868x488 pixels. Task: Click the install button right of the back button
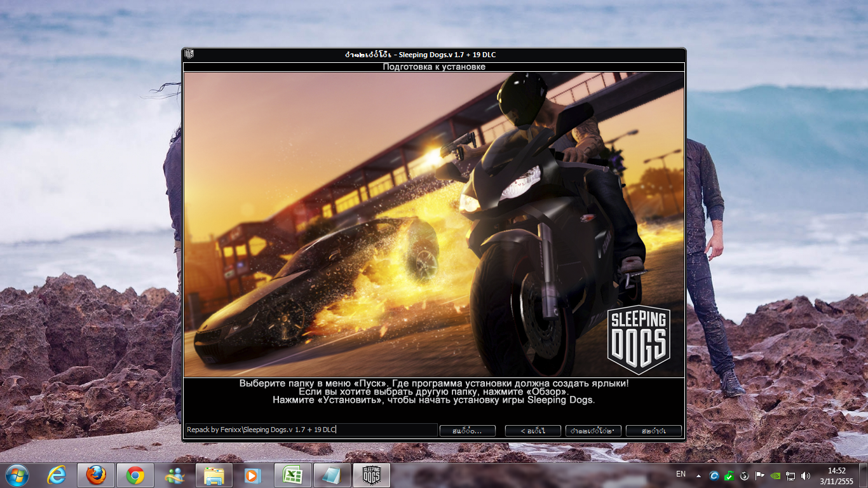[593, 431]
